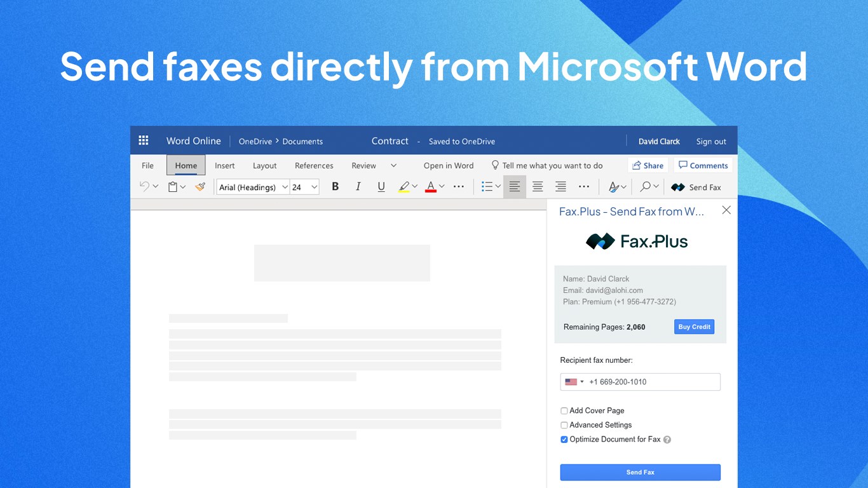Close the Fax.Plus side panel

(726, 210)
